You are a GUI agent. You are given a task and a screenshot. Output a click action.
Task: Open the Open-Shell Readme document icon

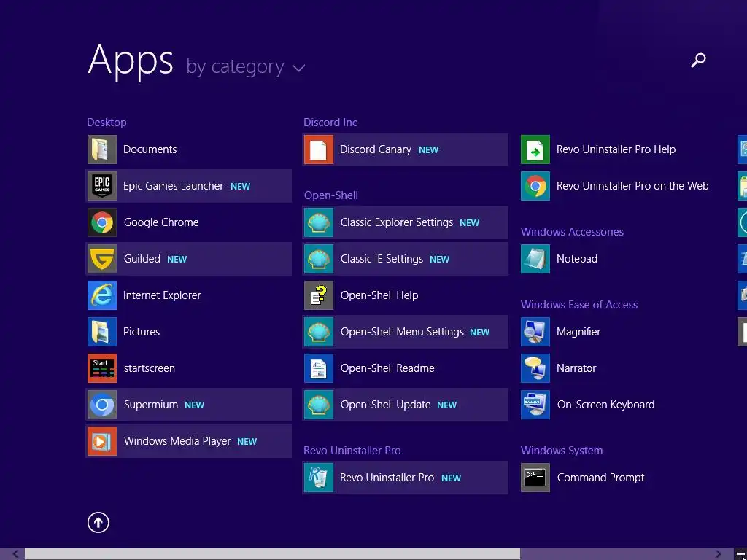click(x=319, y=368)
